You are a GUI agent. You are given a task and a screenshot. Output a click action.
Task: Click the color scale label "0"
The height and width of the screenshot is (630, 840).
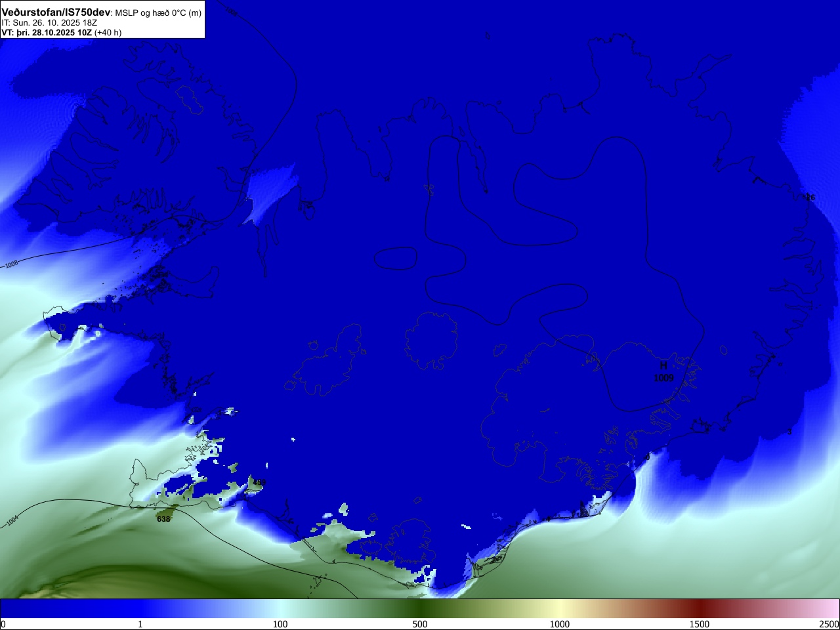point(3,624)
